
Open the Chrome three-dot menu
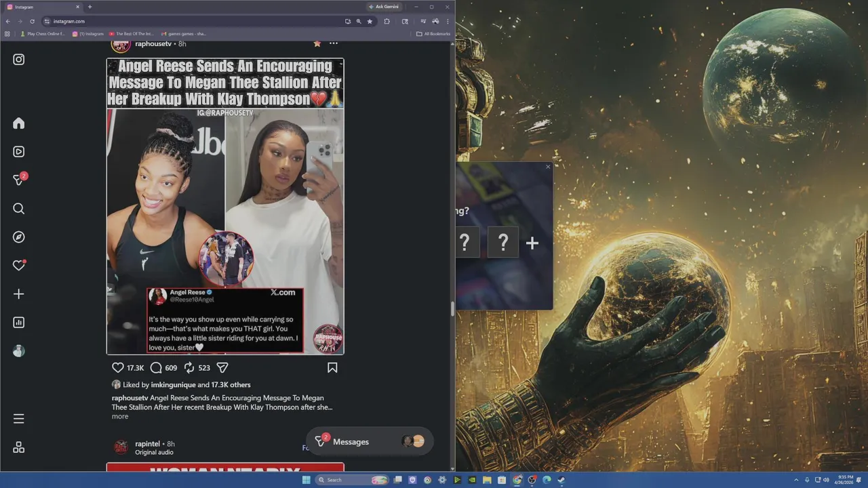click(448, 21)
